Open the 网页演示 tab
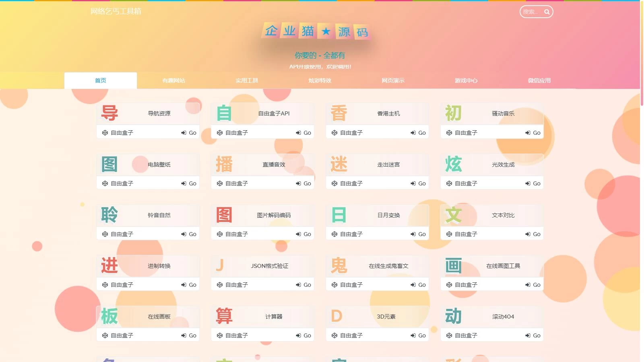 tap(392, 80)
